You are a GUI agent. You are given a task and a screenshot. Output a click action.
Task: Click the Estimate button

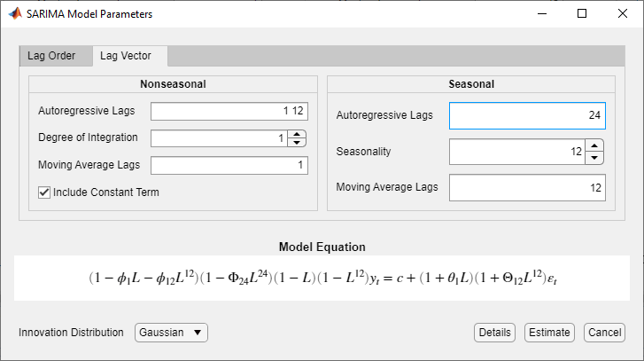(549, 333)
